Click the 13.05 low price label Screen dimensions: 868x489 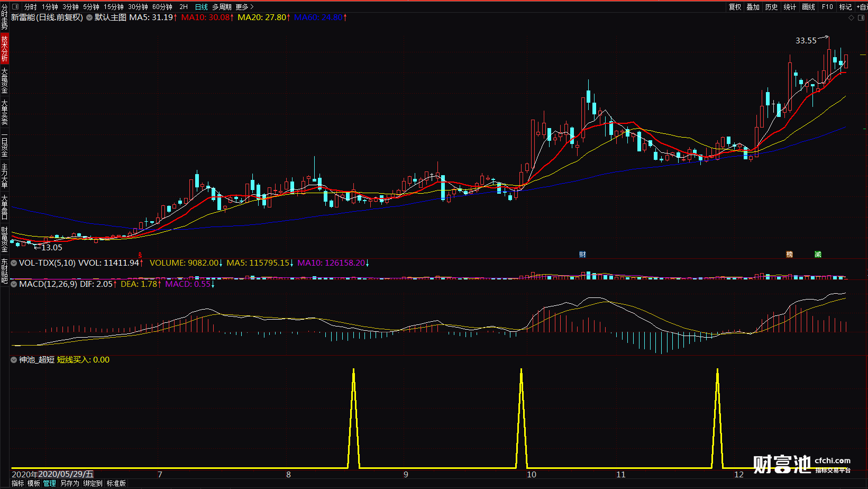(52, 248)
